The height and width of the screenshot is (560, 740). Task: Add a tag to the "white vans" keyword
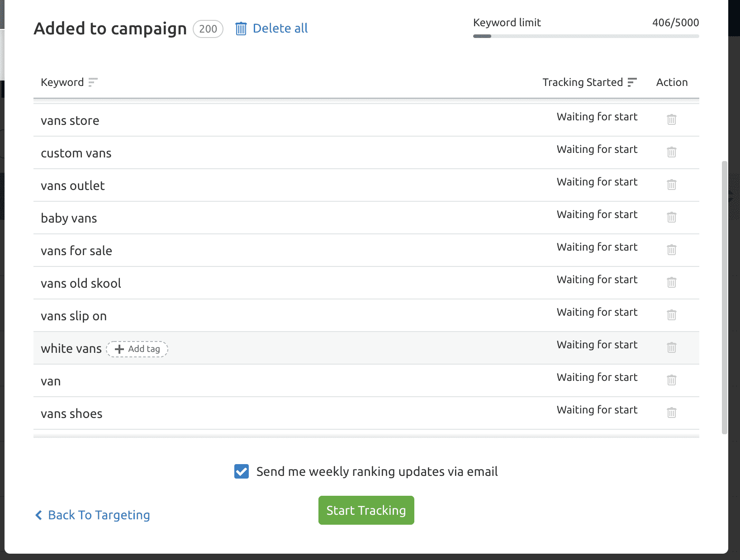[x=137, y=349]
